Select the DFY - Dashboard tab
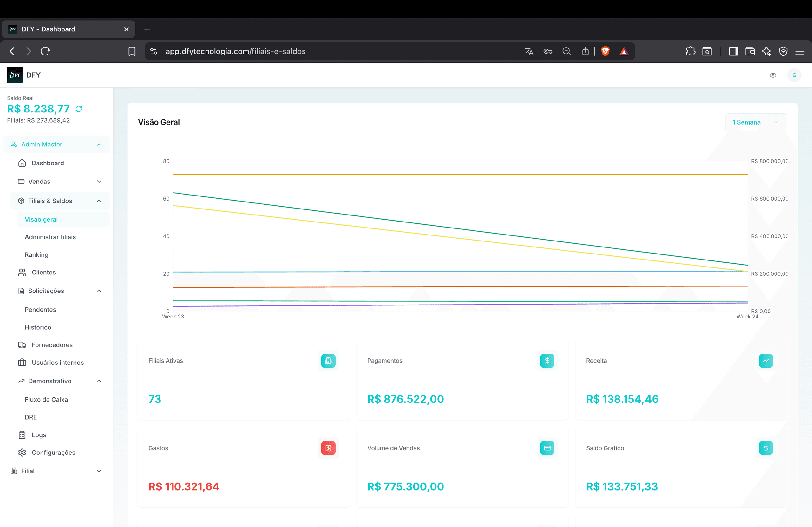 click(68, 29)
